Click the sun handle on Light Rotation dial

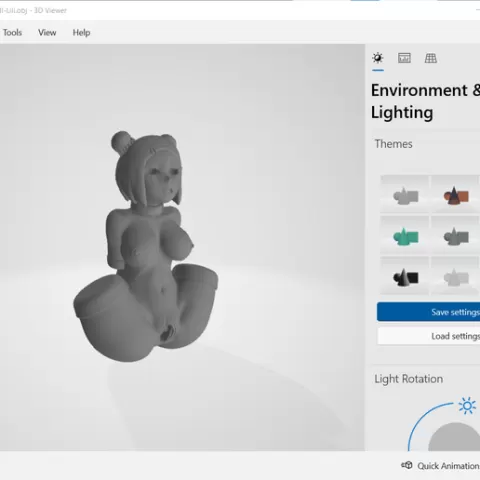click(x=467, y=406)
